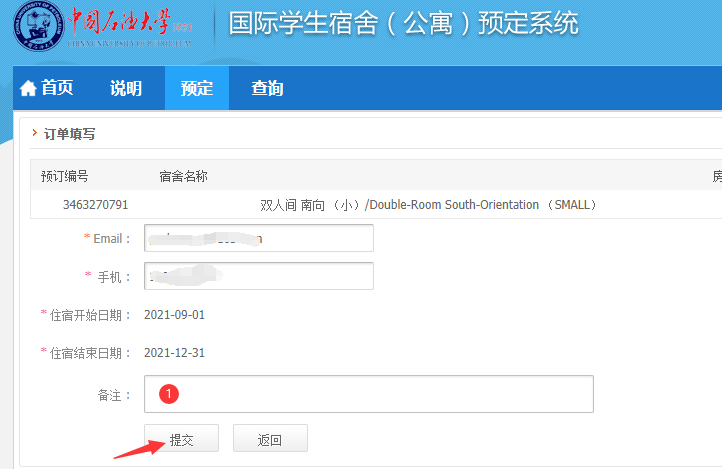This screenshot has height=469, width=722.
Task: Click the red circle badge numbered 1
Action: tap(169, 394)
